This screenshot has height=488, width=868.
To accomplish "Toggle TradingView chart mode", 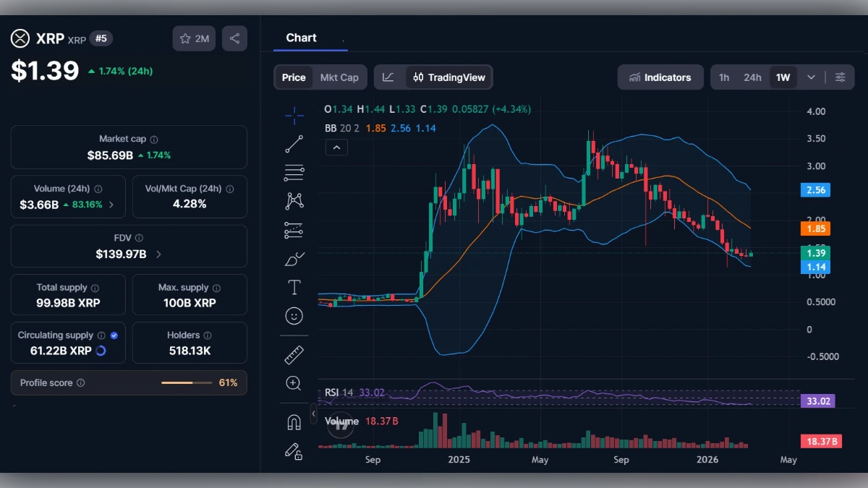I will coord(448,77).
